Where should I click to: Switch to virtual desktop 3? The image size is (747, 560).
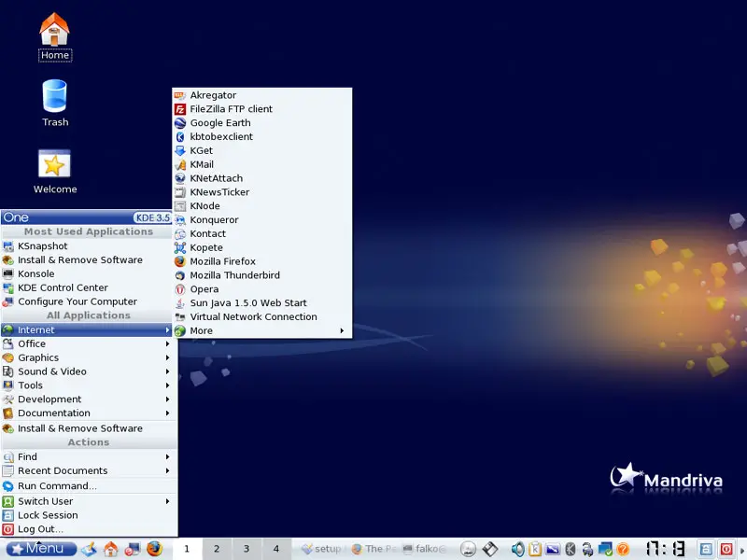[247, 549]
